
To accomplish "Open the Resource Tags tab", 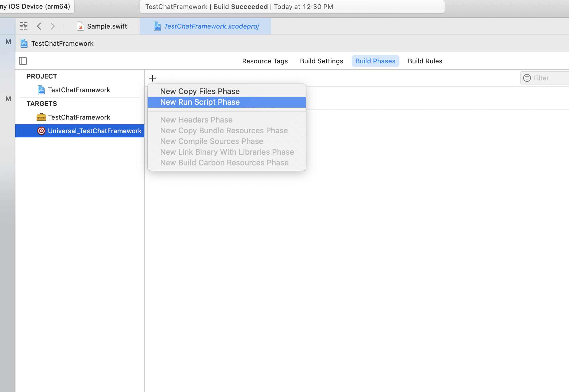I will 265,61.
